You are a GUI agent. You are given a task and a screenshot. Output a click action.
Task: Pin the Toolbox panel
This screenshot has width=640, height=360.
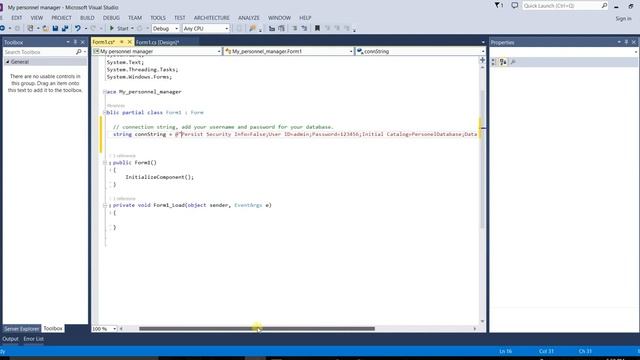[x=75, y=42]
